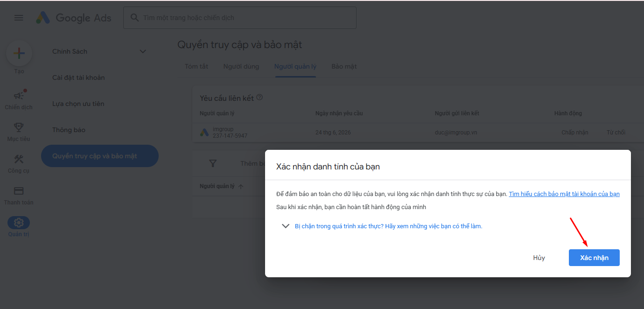Click Từ chối for imgroup request
This screenshot has height=309, width=644.
616,133
